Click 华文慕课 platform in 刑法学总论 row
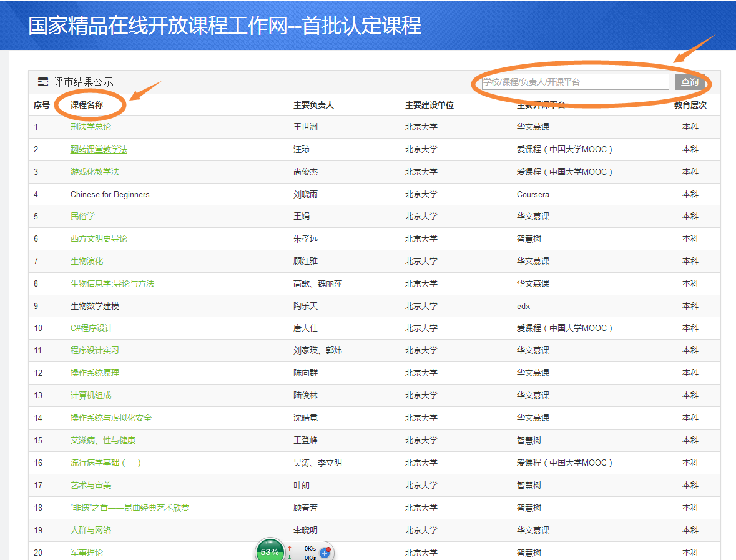 (532, 127)
